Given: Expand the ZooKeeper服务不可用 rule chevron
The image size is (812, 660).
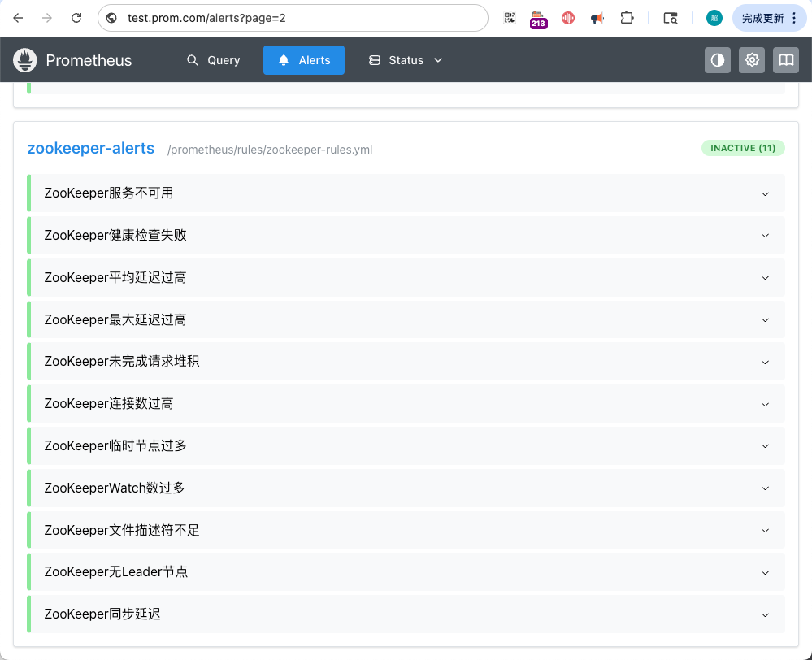Looking at the screenshot, I should coord(765,193).
